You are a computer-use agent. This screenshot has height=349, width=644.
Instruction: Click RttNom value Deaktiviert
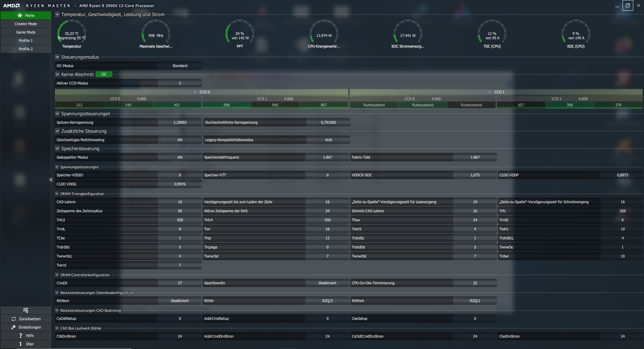point(180,301)
